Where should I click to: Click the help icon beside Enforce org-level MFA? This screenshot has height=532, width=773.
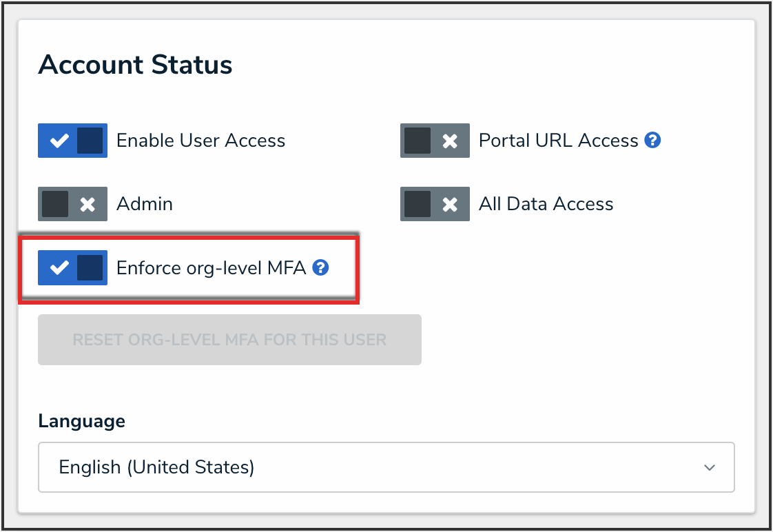pyautogui.click(x=320, y=267)
